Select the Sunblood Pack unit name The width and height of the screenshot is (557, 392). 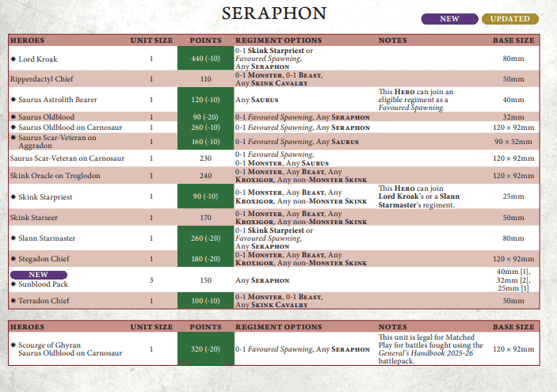[43, 284]
